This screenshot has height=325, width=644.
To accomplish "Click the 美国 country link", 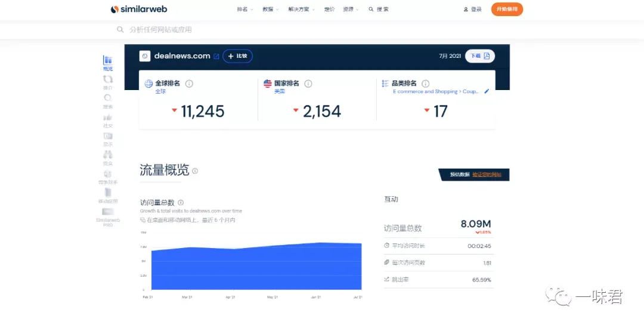I will tap(279, 92).
